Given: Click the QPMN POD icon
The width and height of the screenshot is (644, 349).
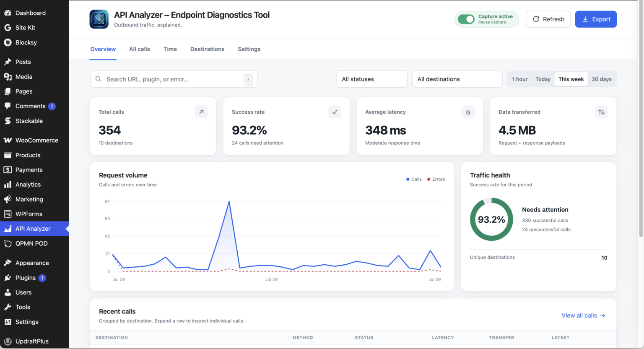Looking at the screenshot, I should pos(8,243).
